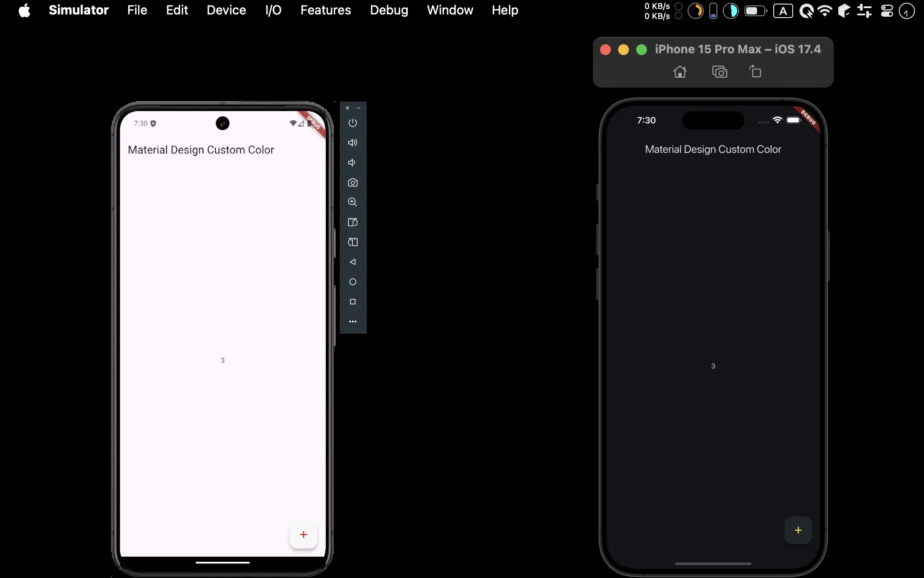Take a screenshot with the emulator camera icon
The image size is (924, 578).
tap(353, 182)
